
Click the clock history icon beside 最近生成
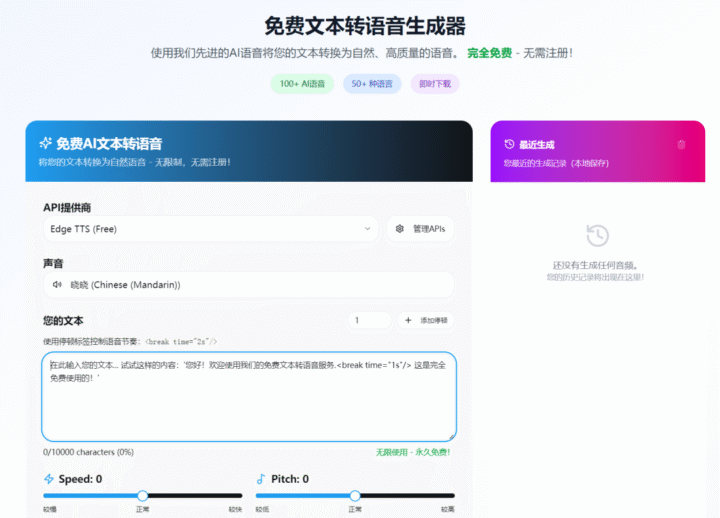pyautogui.click(x=509, y=144)
